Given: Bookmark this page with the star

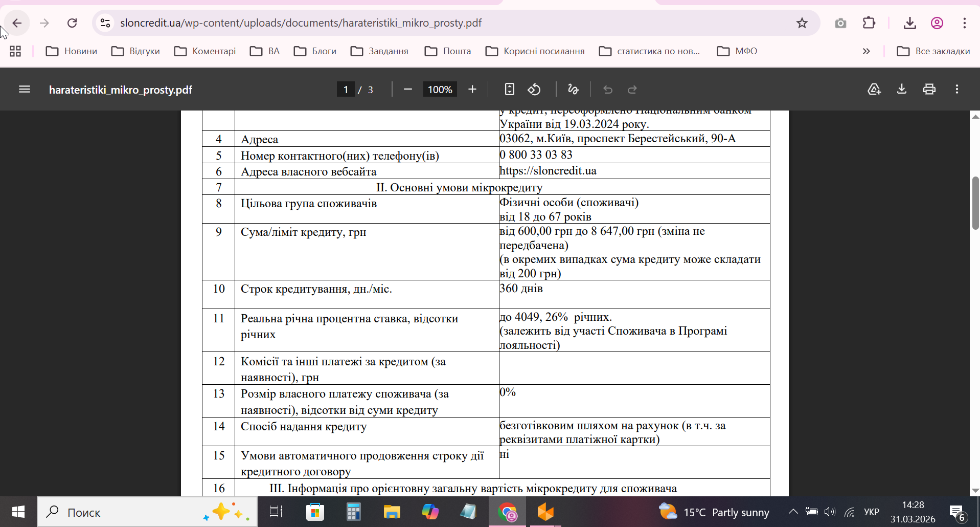Looking at the screenshot, I should (x=802, y=23).
